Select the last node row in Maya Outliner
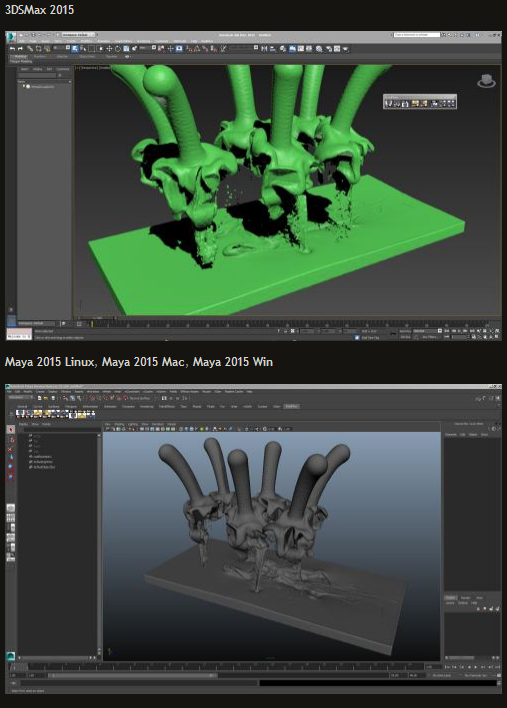This screenshot has height=708, width=507. coord(43,467)
